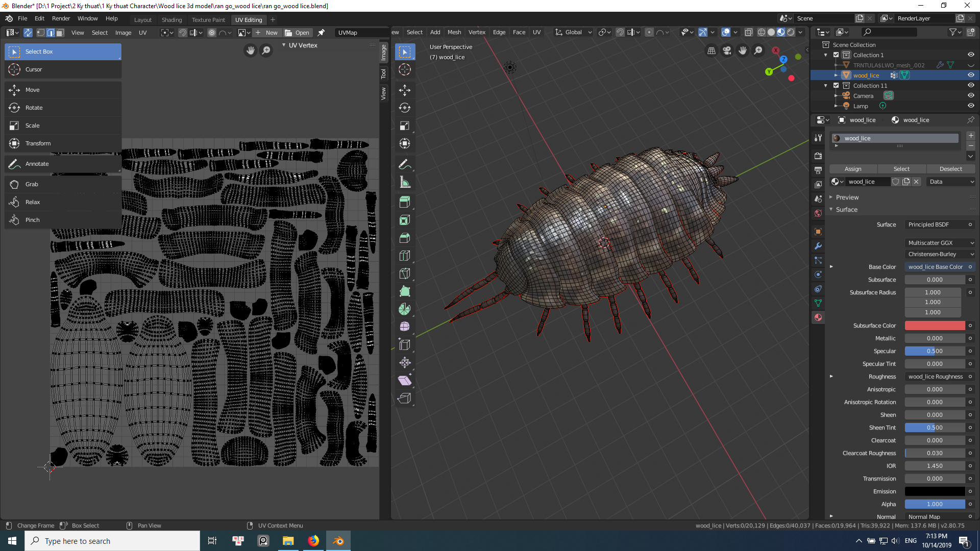Viewport: 980px width, 551px height.
Task: Switch to the Shading workspace tab
Action: pyautogui.click(x=171, y=19)
